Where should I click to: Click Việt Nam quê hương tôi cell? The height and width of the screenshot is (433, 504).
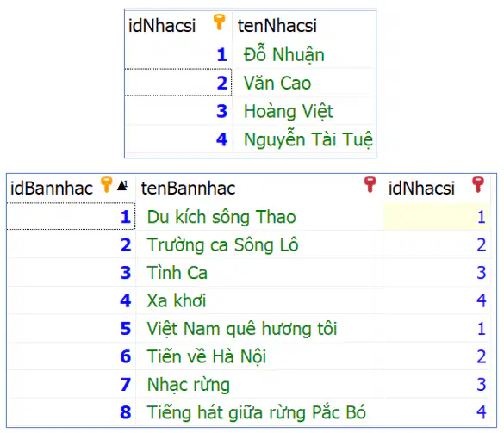point(242,329)
